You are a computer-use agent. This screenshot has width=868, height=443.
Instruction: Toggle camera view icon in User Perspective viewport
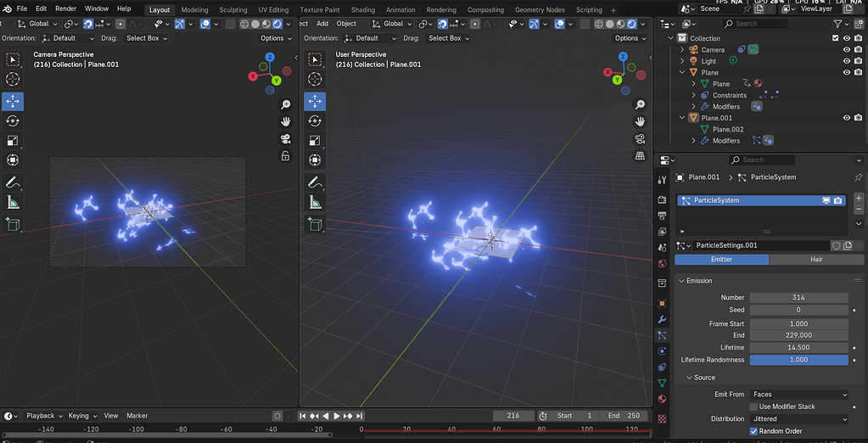pyautogui.click(x=641, y=138)
